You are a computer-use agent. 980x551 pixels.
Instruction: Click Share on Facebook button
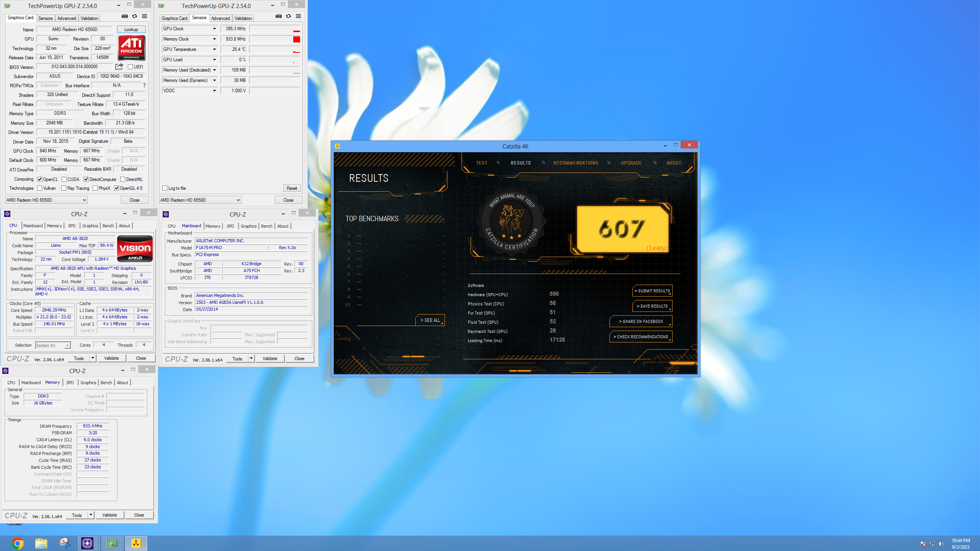pos(641,321)
